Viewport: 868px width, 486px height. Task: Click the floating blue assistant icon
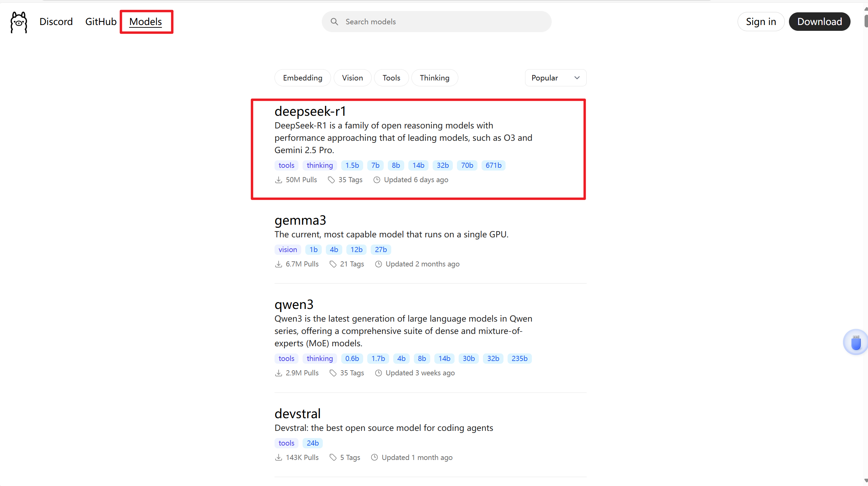856,342
